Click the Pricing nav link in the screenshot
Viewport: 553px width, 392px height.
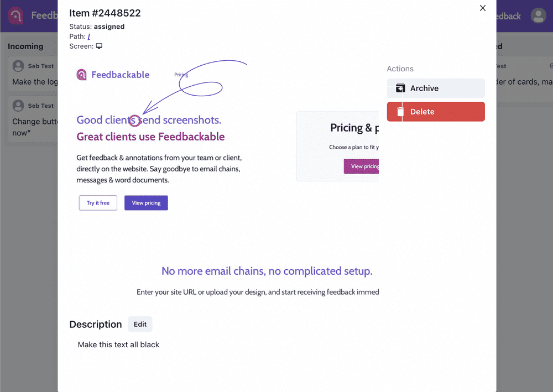click(181, 75)
